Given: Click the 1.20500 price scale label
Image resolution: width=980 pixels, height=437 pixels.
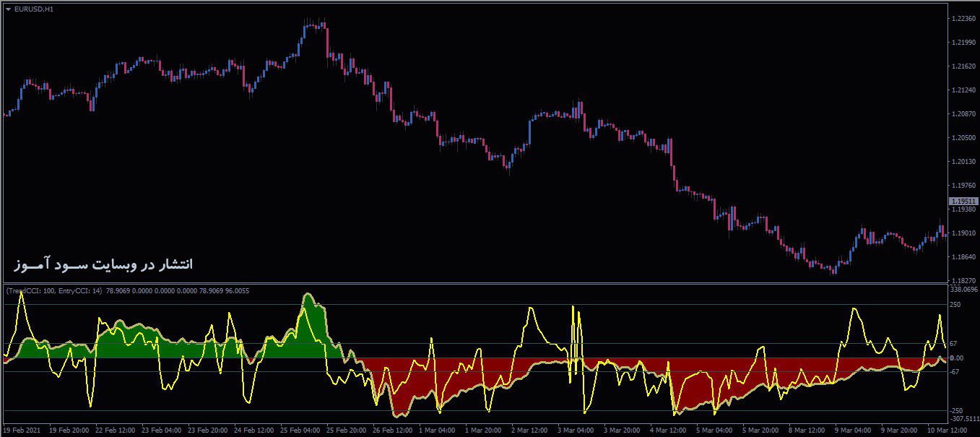Looking at the screenshot, I should point(964,138).
